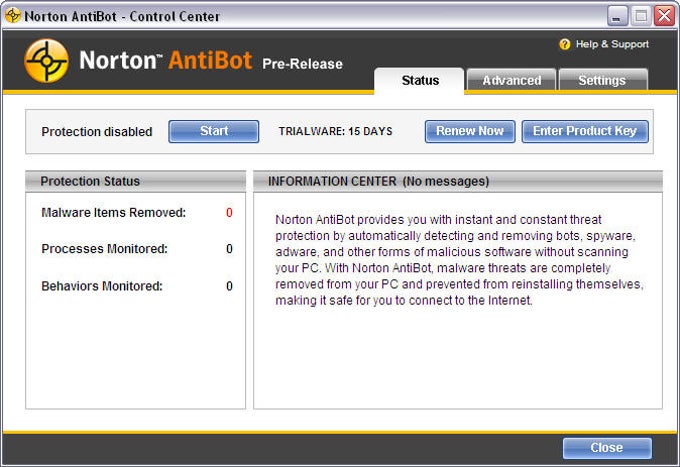
Task: Open the Help & Support link
Action: coord(612,44)
